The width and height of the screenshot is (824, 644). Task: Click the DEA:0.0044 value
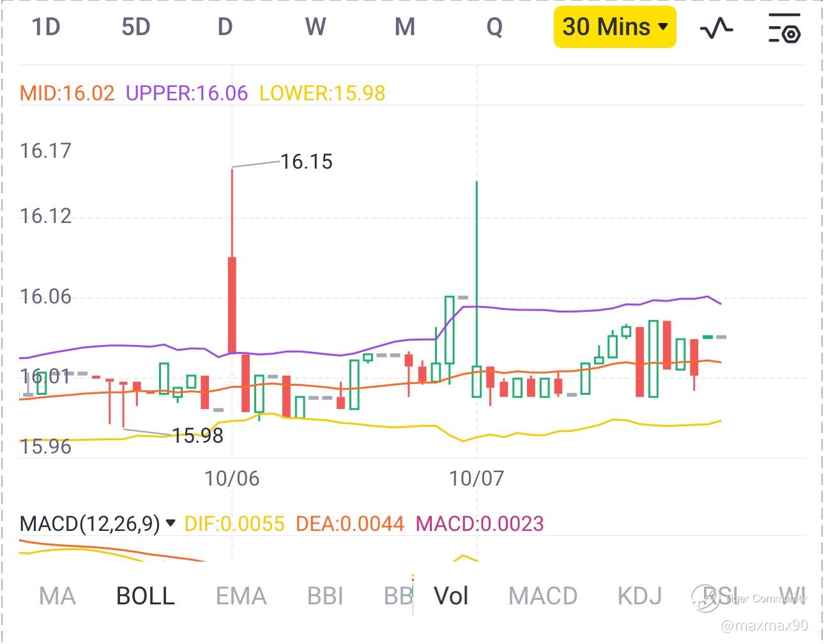coord(350,524)
